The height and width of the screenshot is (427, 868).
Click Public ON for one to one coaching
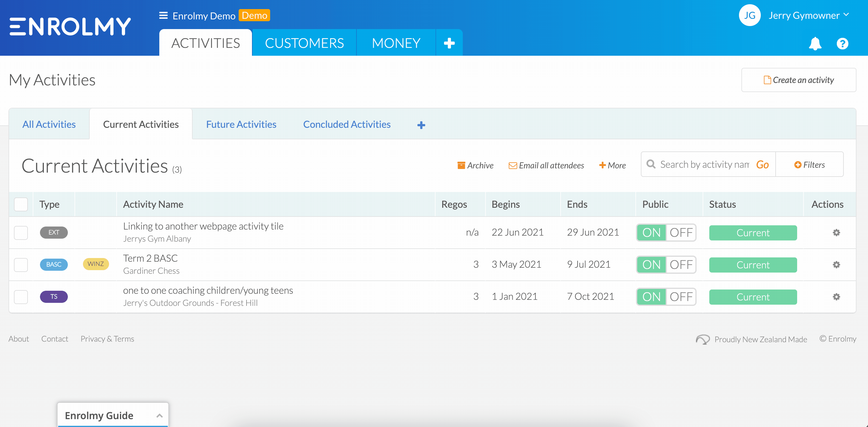pos(651,296)
